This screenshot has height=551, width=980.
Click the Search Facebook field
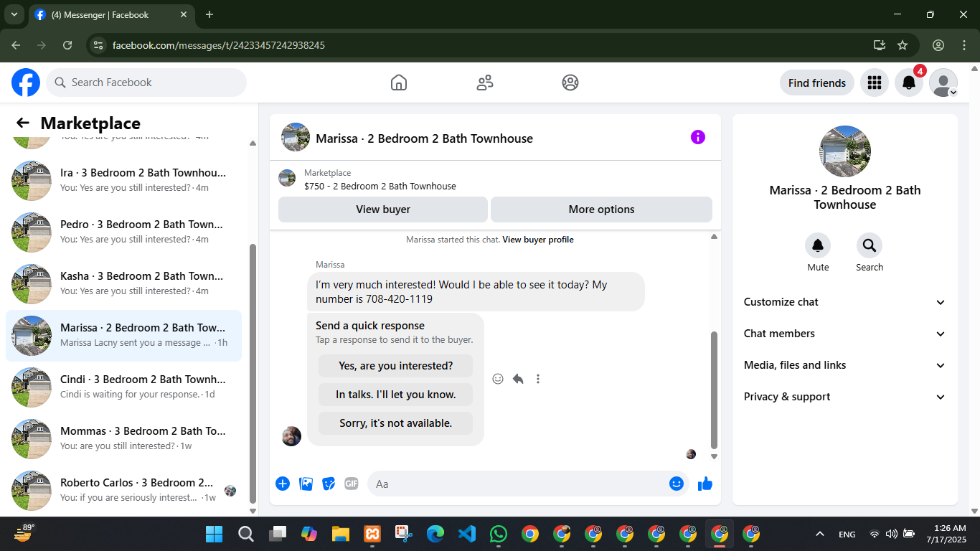[x=146, y=83]
